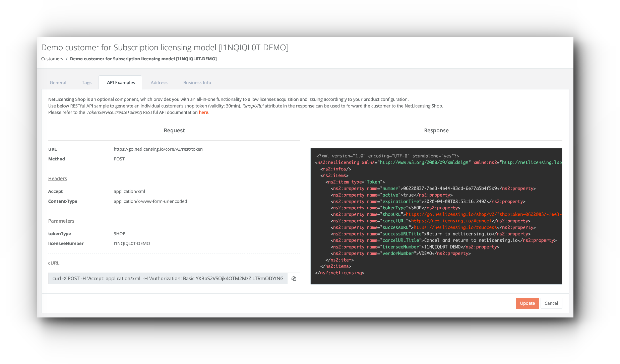Click the shopURL link in the response XML
Image resolution: width=620 pixels, height=364 pixels.
tap(484, 214)
